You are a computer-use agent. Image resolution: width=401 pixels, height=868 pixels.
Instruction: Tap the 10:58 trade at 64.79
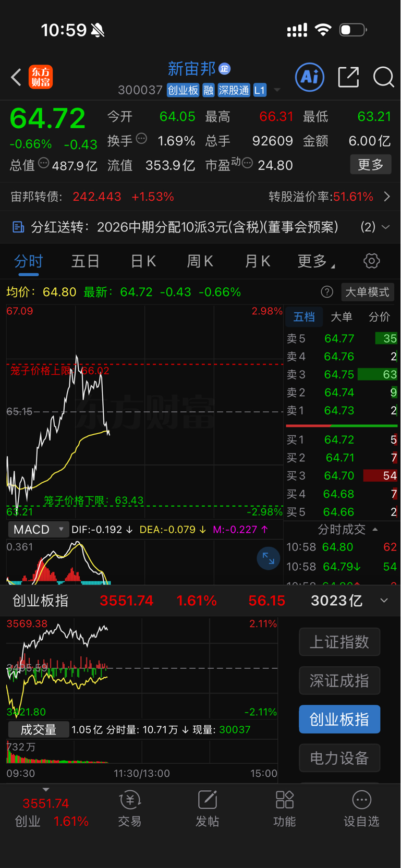(x=342, y=566)
